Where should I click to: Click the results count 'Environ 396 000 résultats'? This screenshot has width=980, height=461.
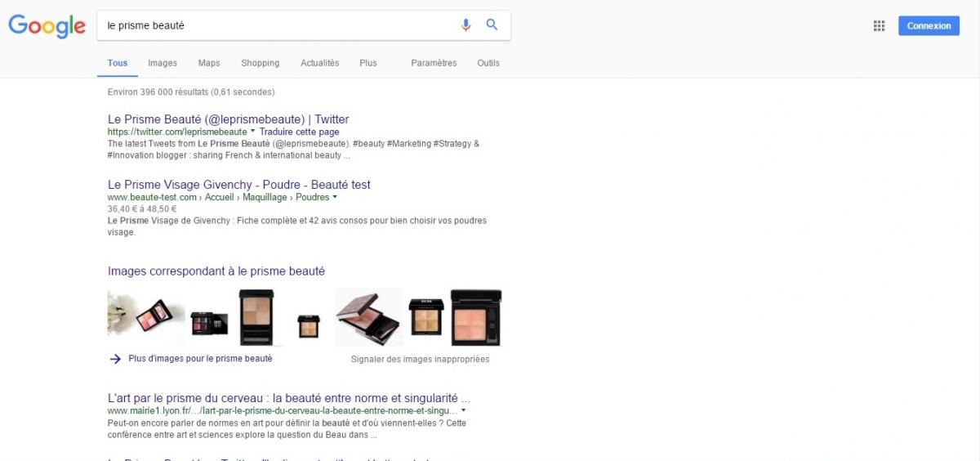(158, 92)
